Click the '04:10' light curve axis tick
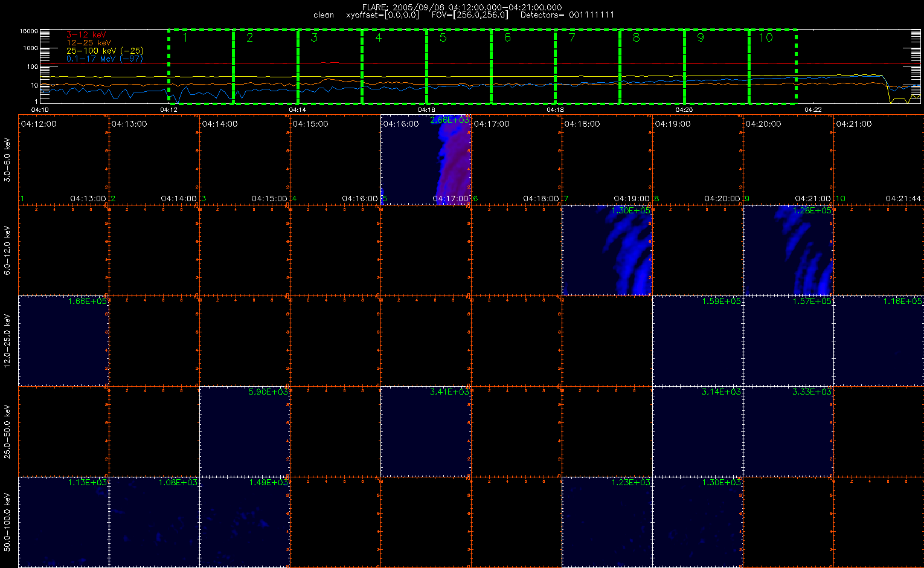Screen dimensions: 924x568 tap(40, 109)
